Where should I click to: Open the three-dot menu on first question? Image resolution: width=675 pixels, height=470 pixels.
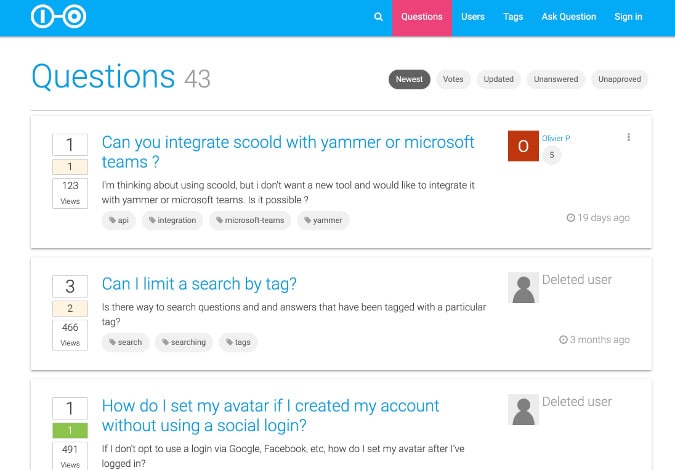pos(628,137)
